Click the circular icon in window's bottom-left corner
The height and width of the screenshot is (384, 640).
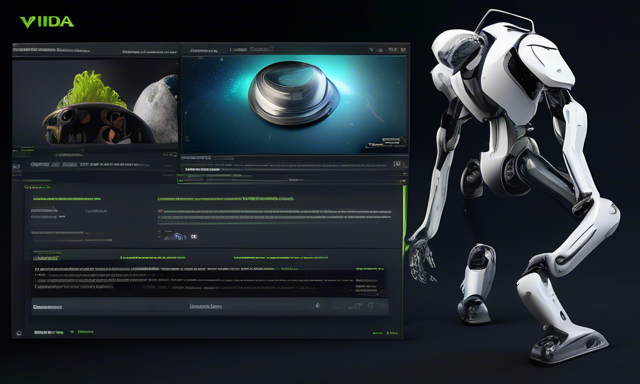tap(19, 333)
